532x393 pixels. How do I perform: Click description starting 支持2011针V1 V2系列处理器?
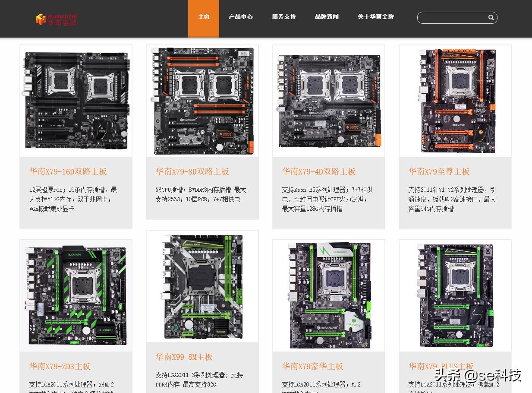(x=452, y=199)
